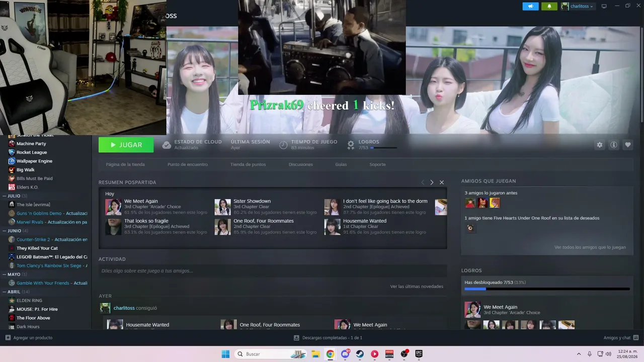The height and width of the screenshot is (362, 644).
Task: Open the charlitoss profile link in activity
Action: coord(124,308)
